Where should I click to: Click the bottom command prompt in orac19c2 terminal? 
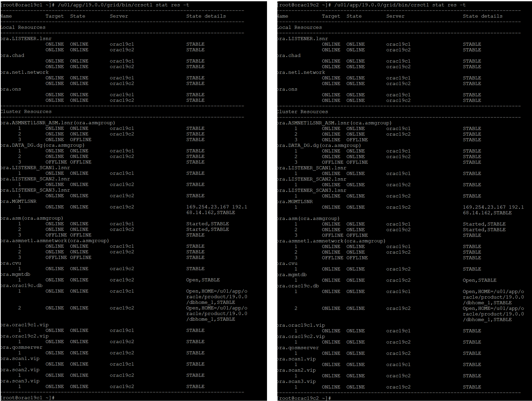[x=304, y=398]
